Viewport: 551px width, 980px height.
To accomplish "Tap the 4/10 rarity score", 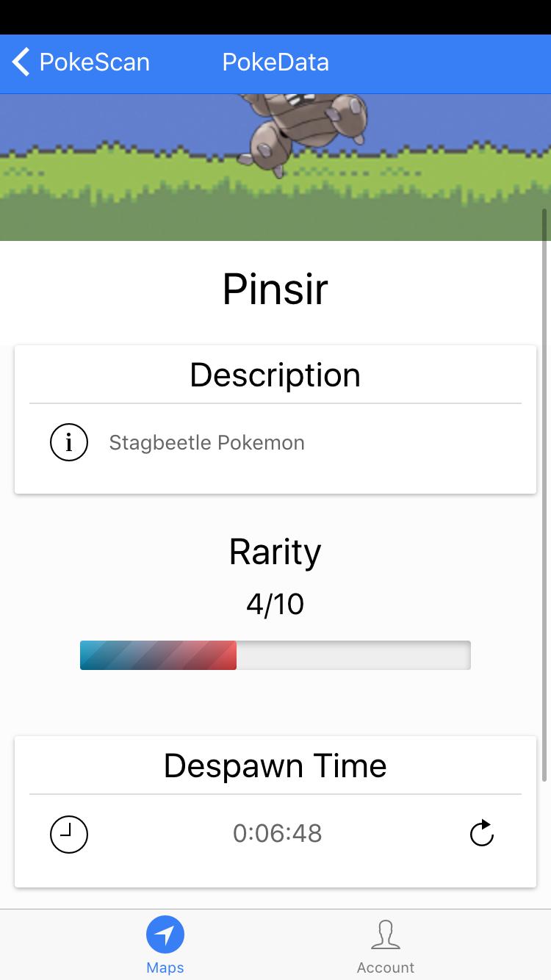I will tap(275, 604).
